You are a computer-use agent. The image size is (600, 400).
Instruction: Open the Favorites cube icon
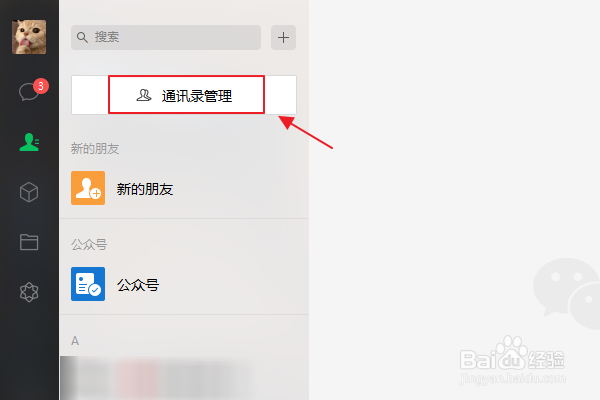tap(29, 192)
